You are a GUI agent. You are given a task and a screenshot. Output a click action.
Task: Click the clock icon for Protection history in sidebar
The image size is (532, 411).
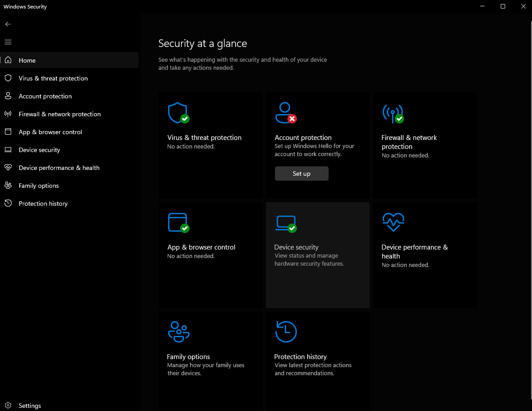click(x=8, y=203)
